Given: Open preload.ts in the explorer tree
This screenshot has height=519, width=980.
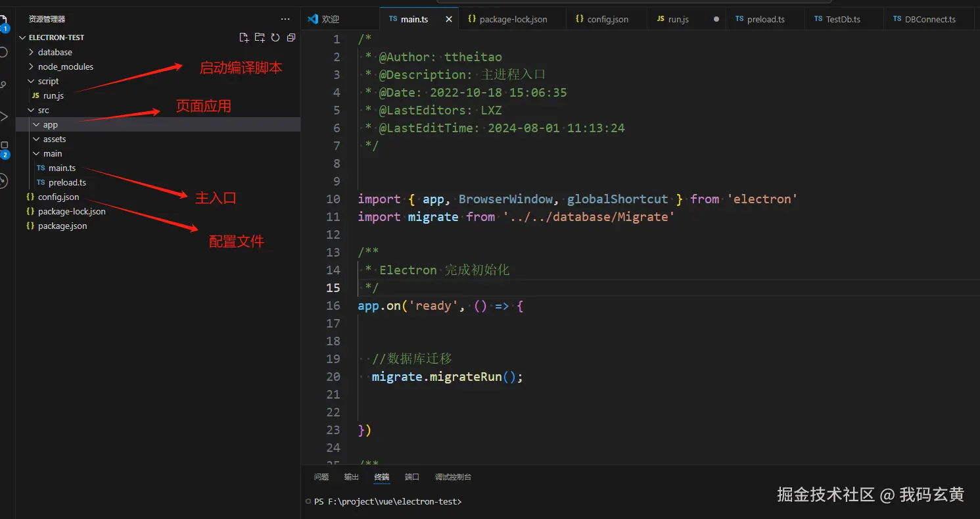Looking at the screenshot, I should point(158,182).
